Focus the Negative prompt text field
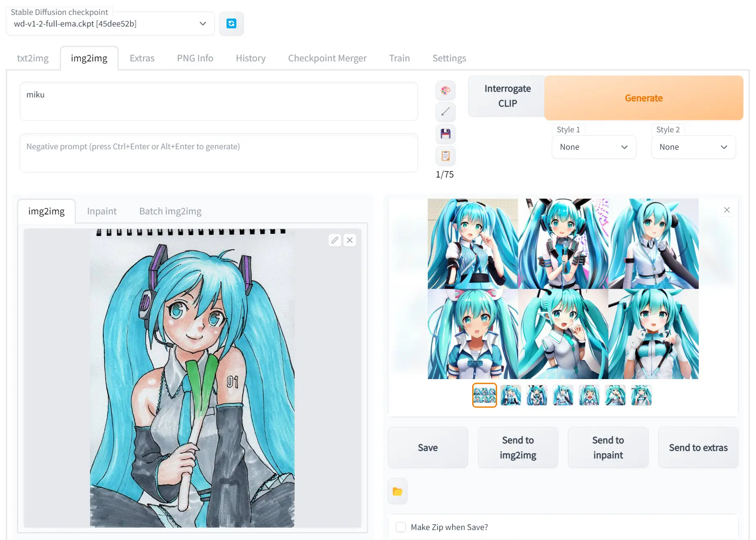This screenshot has width=756, height=540. 219,153
